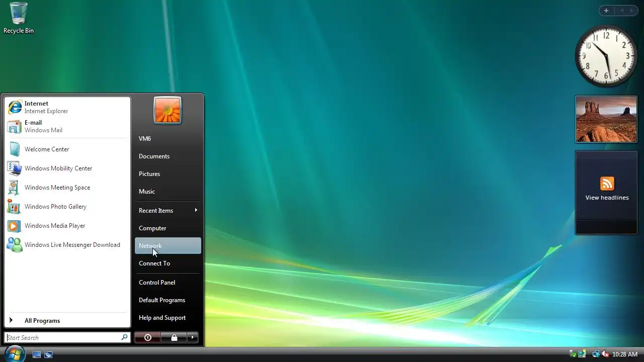Image resolution: width=644 pixels, height=362 pixels.
Task: Open Internet Explorer from Start menu
Action: click(67, 107)
